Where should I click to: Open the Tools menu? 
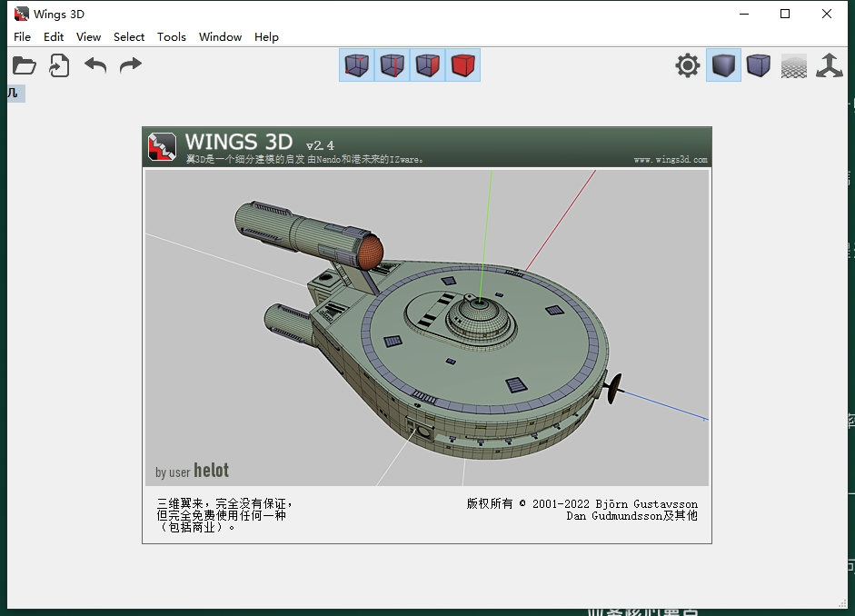(x=172, y=36)
